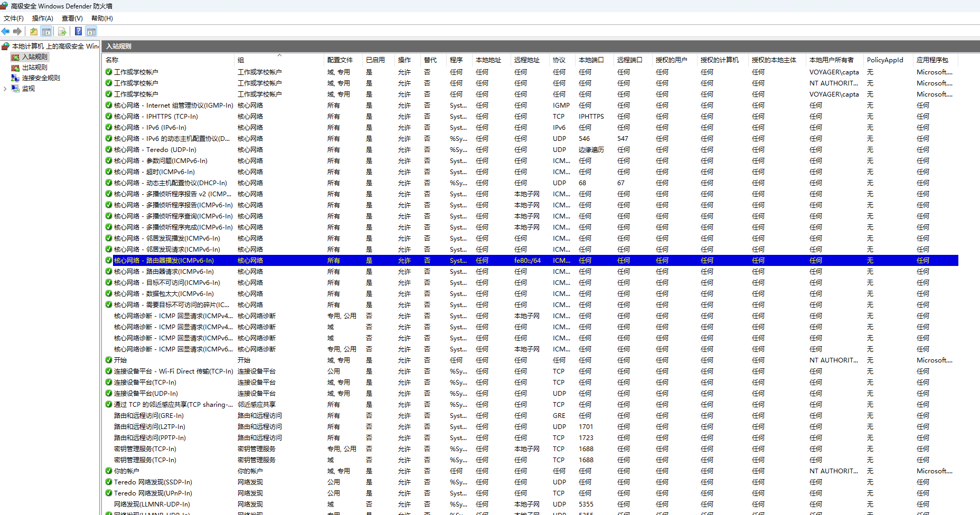Open Help via the question mark icon
The width and height of the screenshot is (980, 515).
(x=78, y=31)
